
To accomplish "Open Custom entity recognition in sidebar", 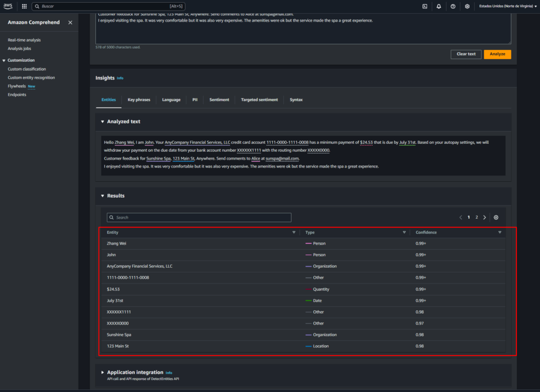I will point(31,77).
